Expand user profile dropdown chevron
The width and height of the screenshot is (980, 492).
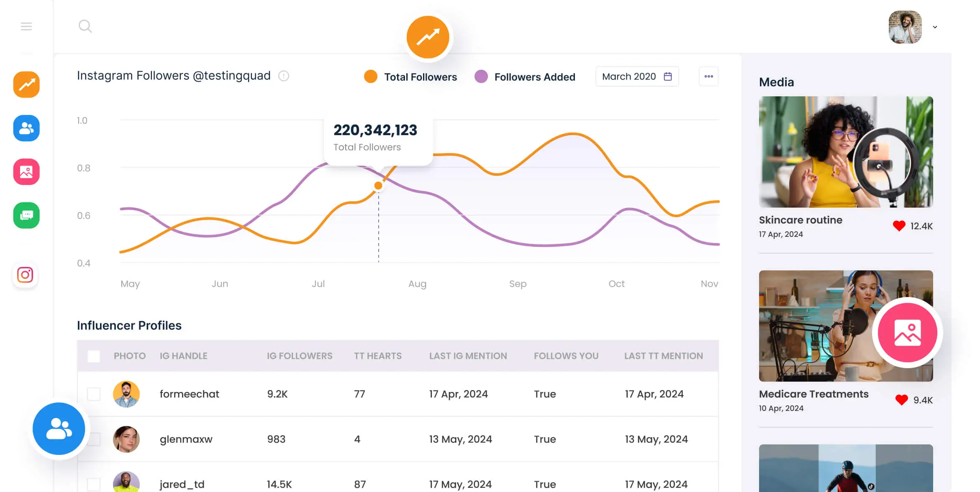coord(935,27)
